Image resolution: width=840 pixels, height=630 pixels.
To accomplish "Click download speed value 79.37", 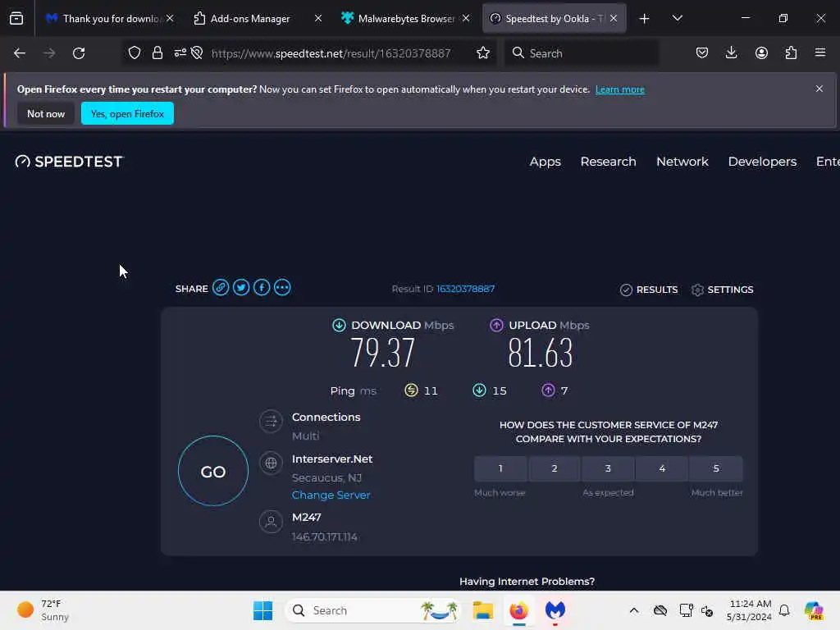I will click(x=382, y=353).
